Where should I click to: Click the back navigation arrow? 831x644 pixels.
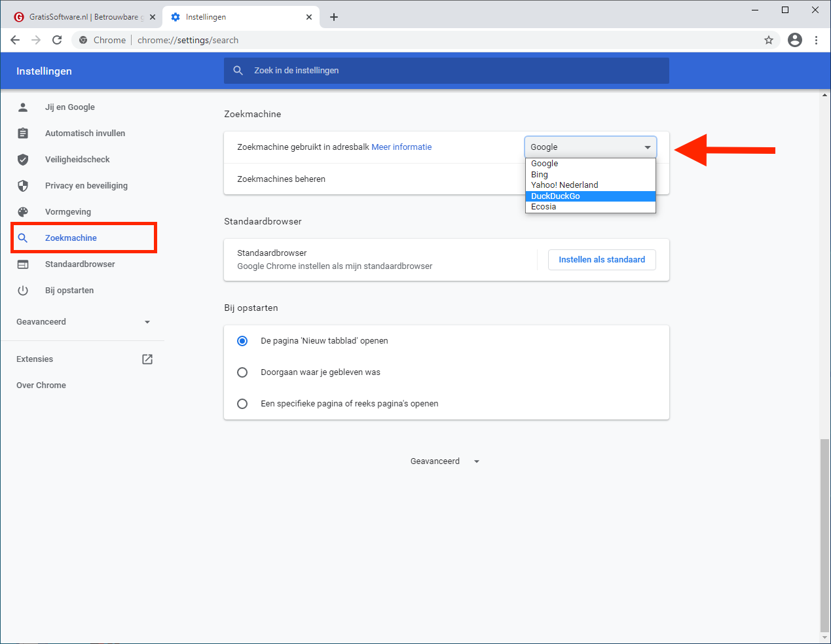click(x=15, y=40)
